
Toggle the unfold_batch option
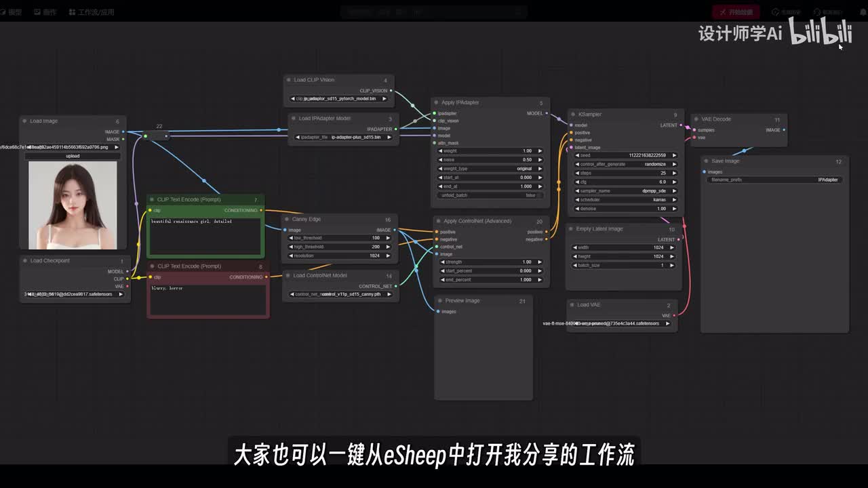490,195
